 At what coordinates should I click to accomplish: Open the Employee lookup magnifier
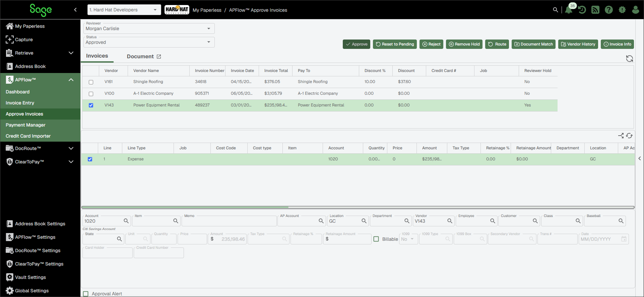coord(493,221)
